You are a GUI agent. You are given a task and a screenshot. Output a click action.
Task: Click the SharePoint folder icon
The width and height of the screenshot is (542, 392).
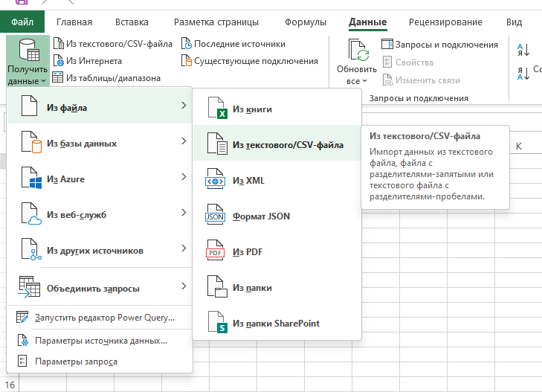[217, 322]
